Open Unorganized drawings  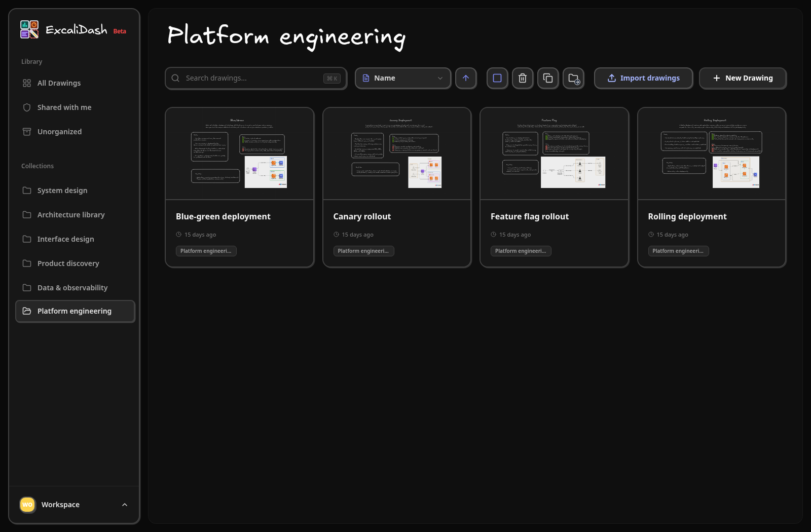[x=75, y=132]
